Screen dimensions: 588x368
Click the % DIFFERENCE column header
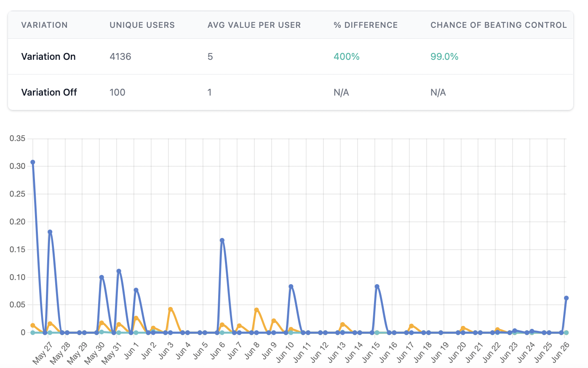tap(366, 25)
